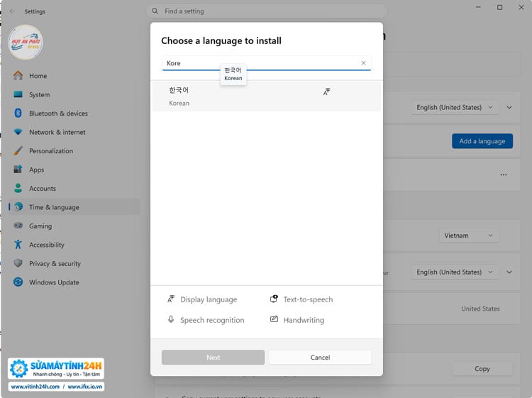Click the Speech recognition label
Screen dimensions: 532x398
point(212,320)
